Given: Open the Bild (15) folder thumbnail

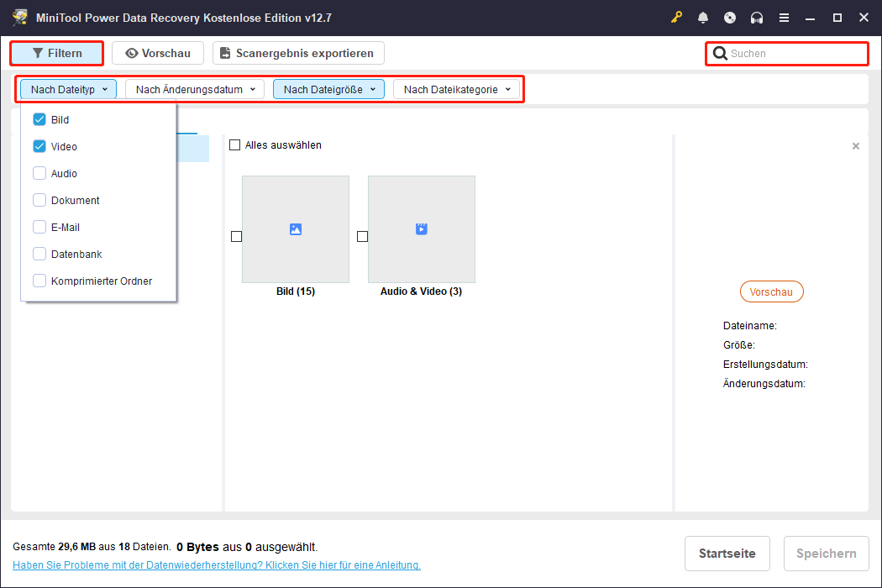Looking at the screenshot, I should tap(295, 228).
